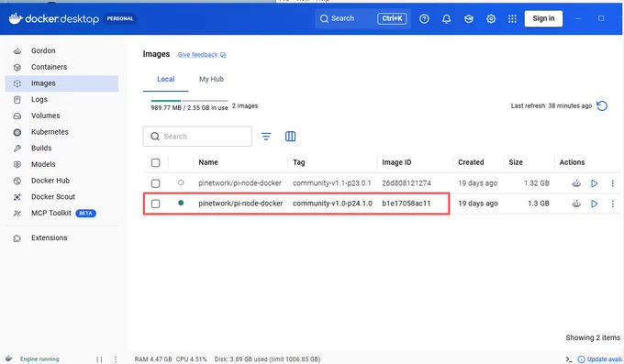
Task: Run the community-v1.0-p24.1.0 image
Action: pos(594,204)
